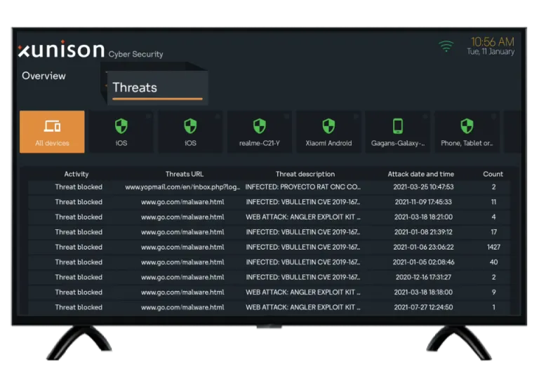The image size is (539, 392).
Task: Click ANGLER EXPLOIT description in 18:18:00 row
Action: point(303,292)
